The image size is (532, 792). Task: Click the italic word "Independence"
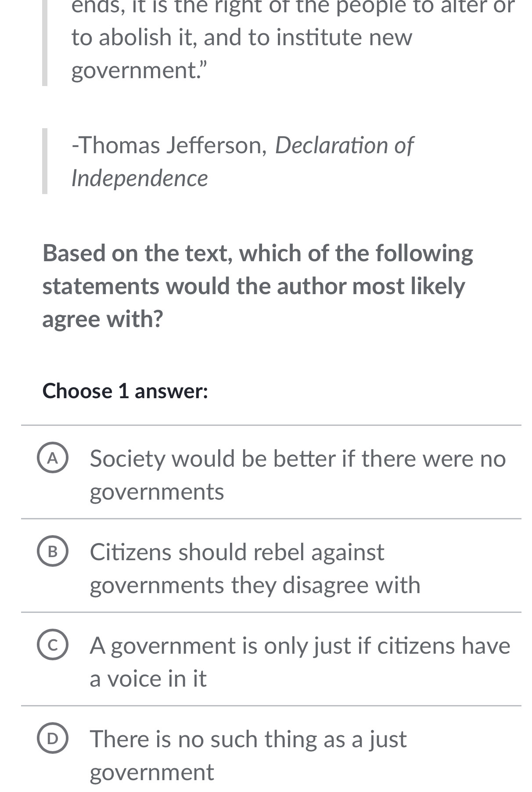point(140,178)
